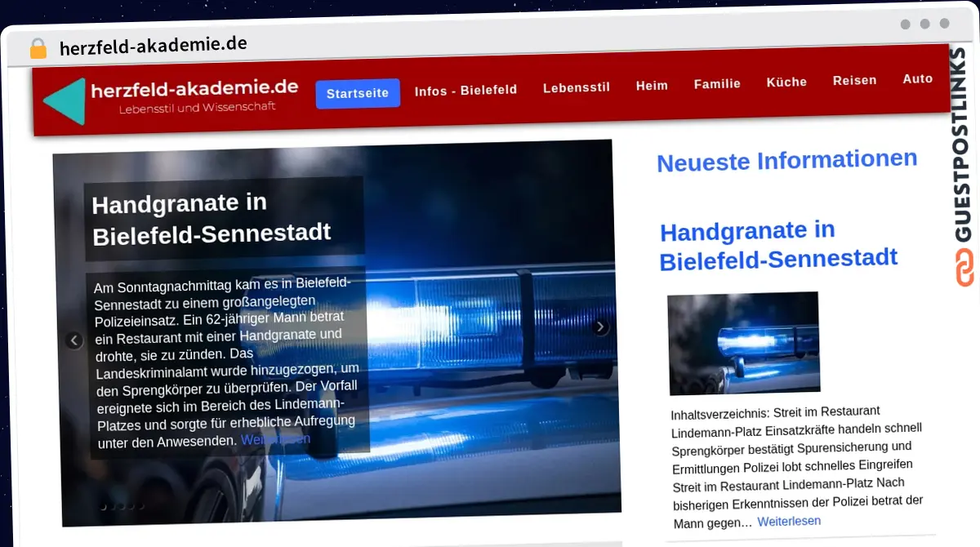Click the GUESTPOSTLINKS chain-link icon
This screenshot has width=980, height=547.
[964, 267]
